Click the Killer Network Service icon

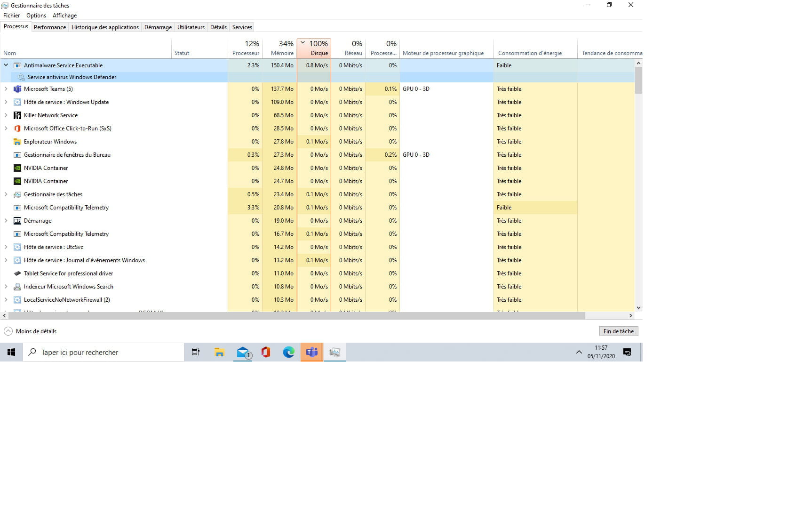point(17,115)
